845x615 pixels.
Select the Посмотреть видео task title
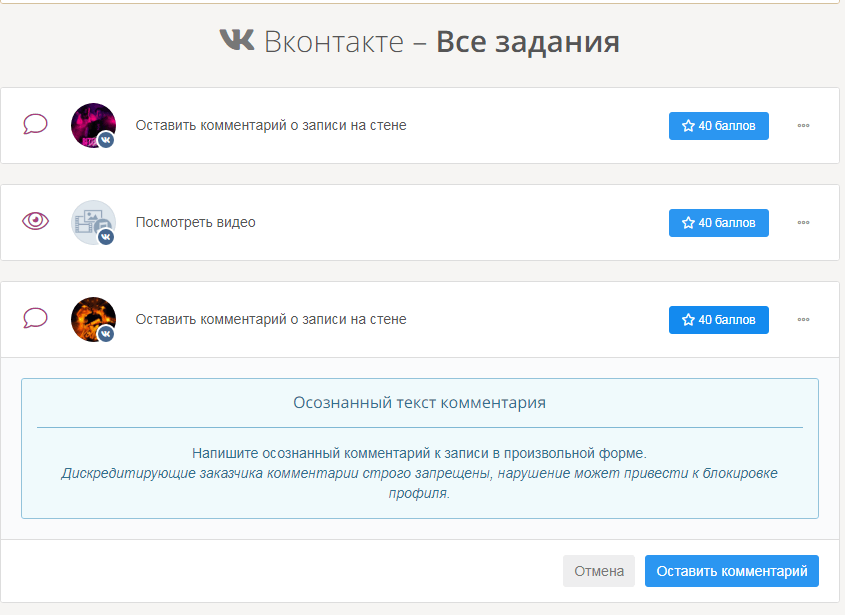click(195, 222)
